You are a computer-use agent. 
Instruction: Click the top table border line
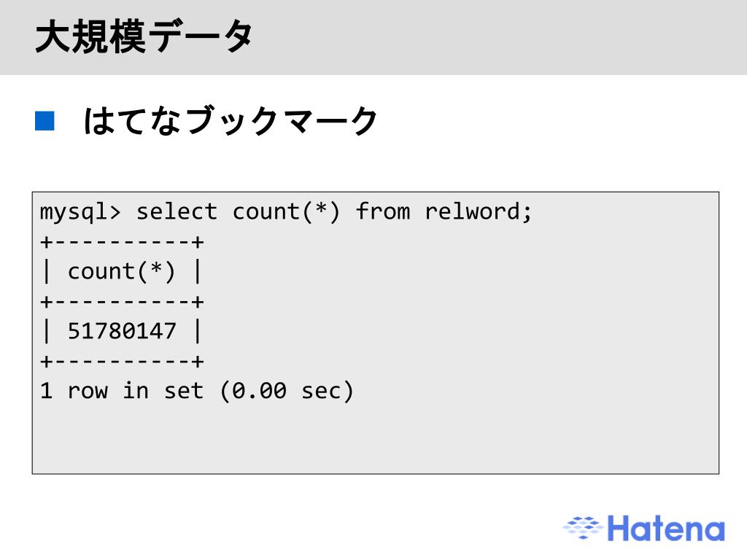pyautogui.click(x=122, y=242)
